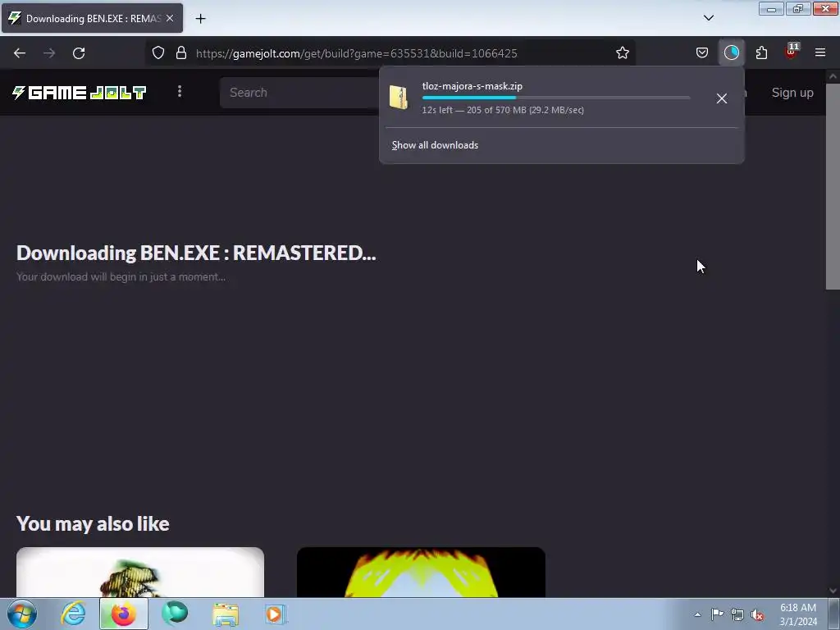Reload the current Game Jolt page

click(x=79, y=53)
